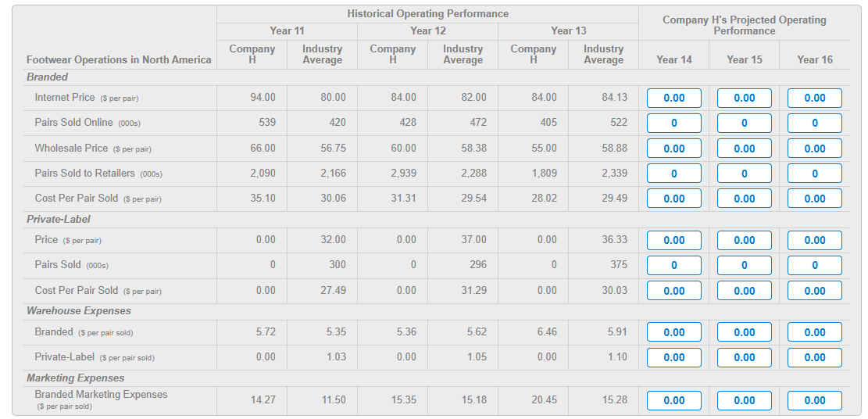868x419 pixels.
Task: Click Year 15 Private-Label Price input
Action: click(744, 241)
